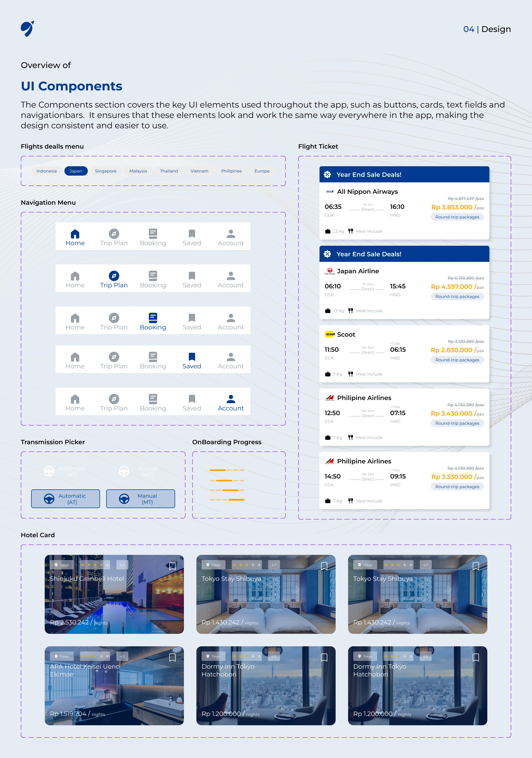
Task: Bookmark the Shinjuku Granbell Hotel card
Action: coord(172,566)
